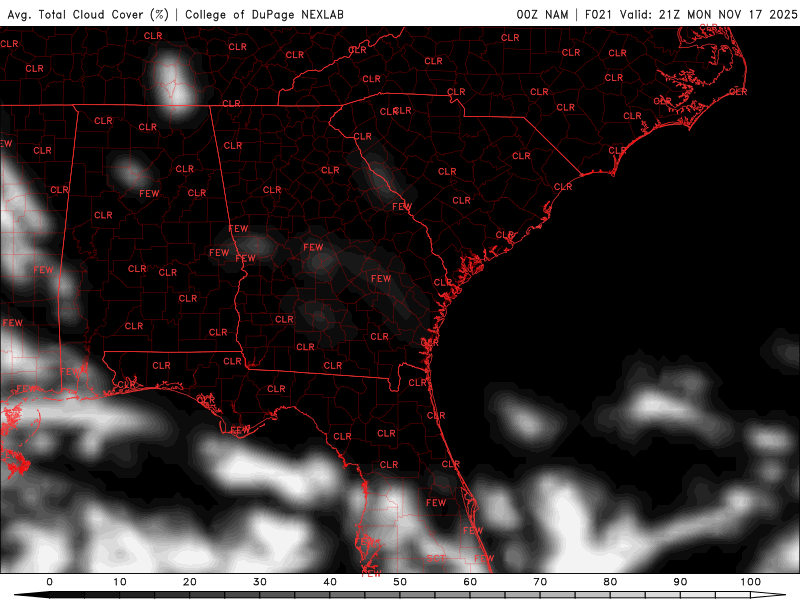Click the colorbar label "90"
This screenshot has width=800, height=600.
[x=681, y=582]
